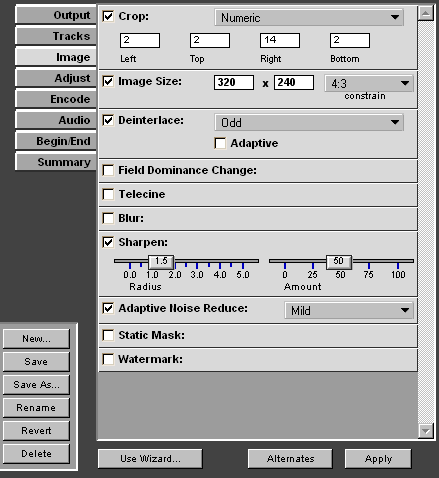Open the Crop mode Numeric dropdown
The image size is (439, 478).
tap(309, 18)
